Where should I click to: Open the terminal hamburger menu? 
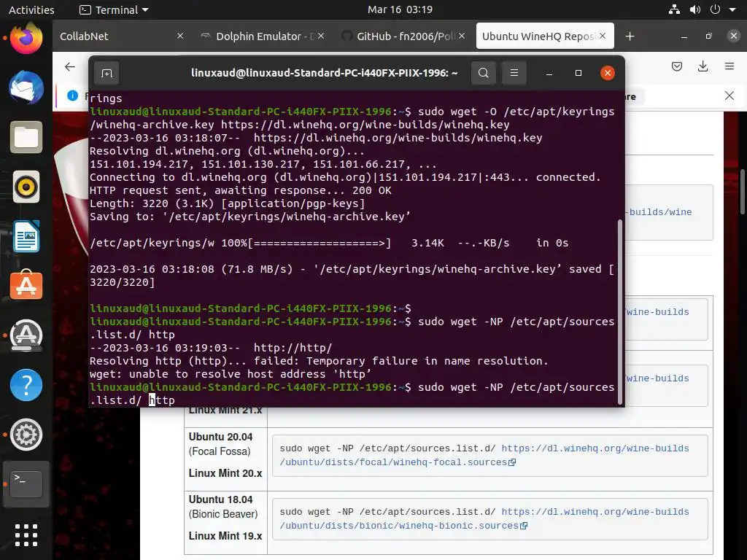click(514, 73)
